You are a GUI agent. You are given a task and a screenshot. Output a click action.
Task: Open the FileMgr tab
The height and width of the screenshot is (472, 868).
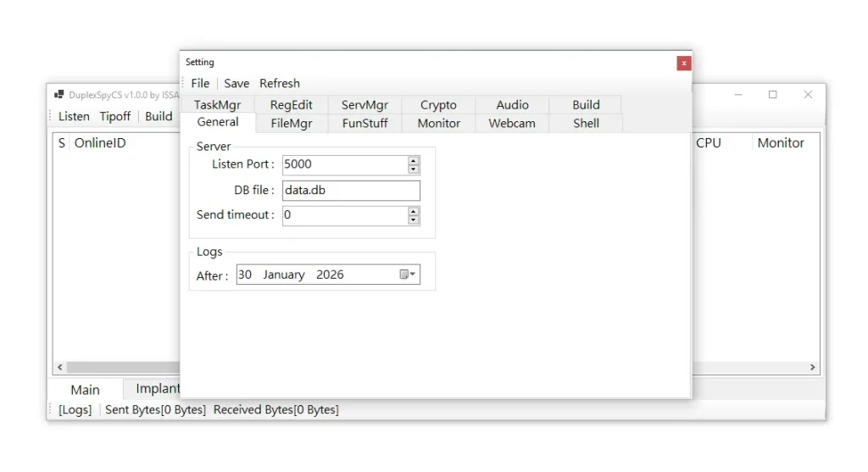coord(292,124)
